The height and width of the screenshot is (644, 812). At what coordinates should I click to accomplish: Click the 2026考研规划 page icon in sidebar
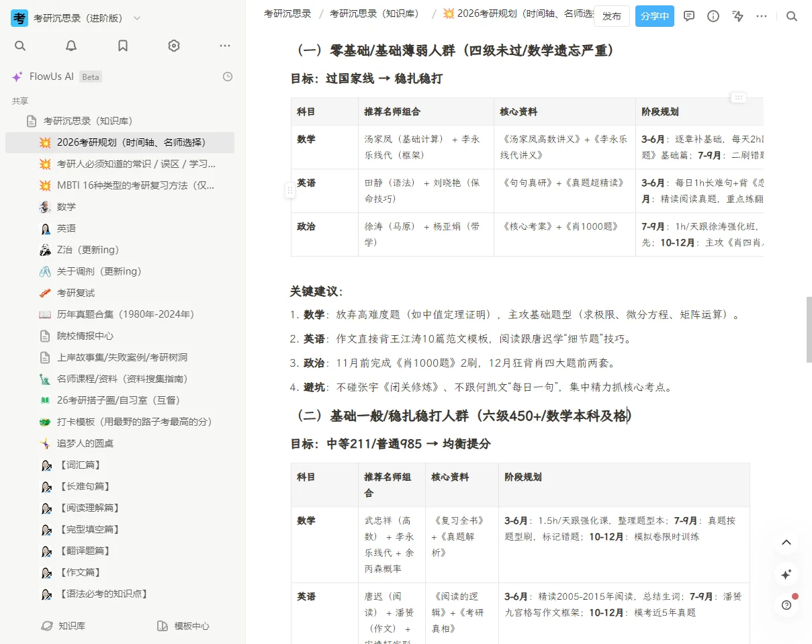(45, 142)
